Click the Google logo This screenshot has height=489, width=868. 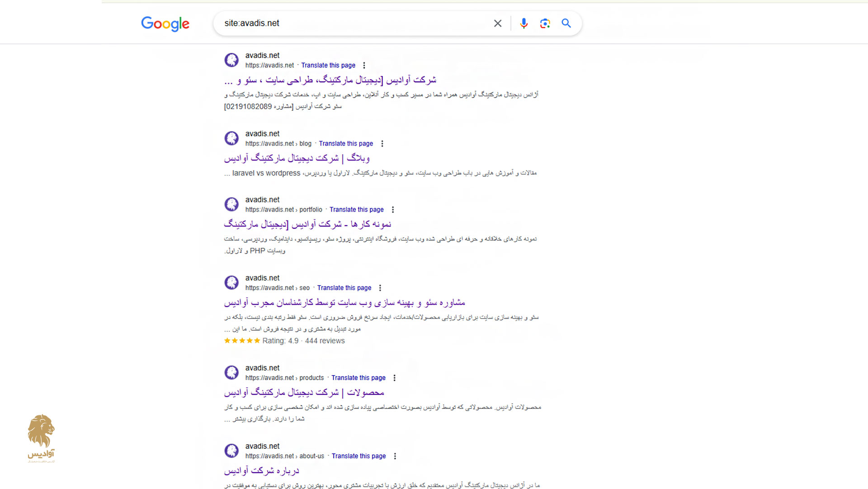165,24
